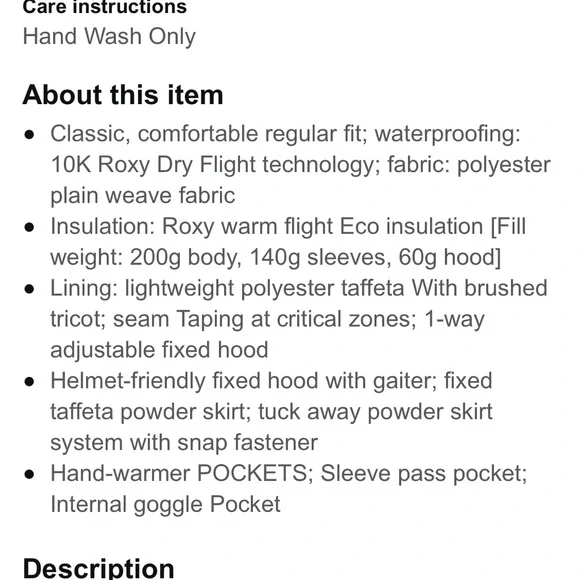The width and height of the screenshot is (580, 580).
Task: Click the 'About this item' heading
Action: 123,95
